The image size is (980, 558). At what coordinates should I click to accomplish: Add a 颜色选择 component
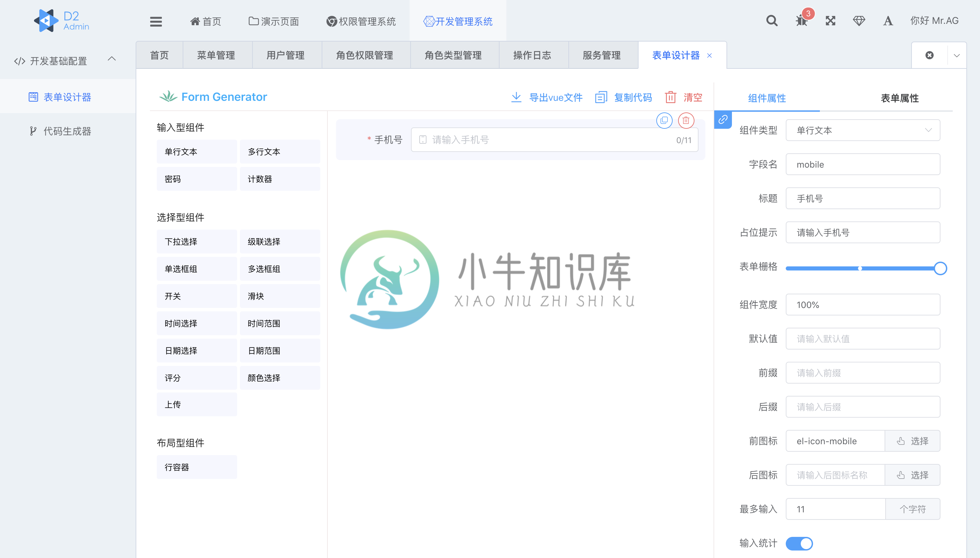(280, 378)
